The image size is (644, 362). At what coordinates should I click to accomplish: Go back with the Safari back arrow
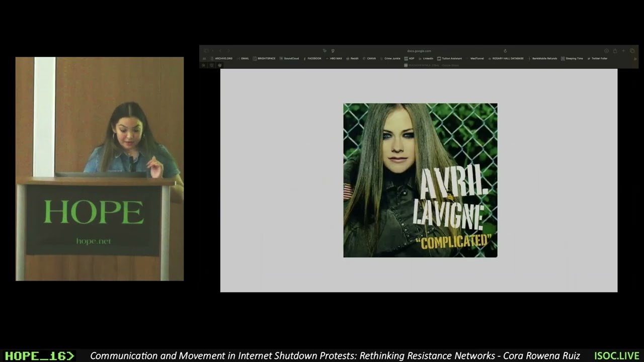click(x=220, y=51)
